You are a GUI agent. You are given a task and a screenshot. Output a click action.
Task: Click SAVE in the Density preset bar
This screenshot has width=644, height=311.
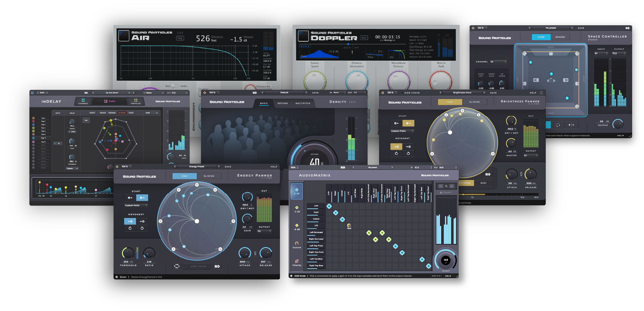pos(315,93)
